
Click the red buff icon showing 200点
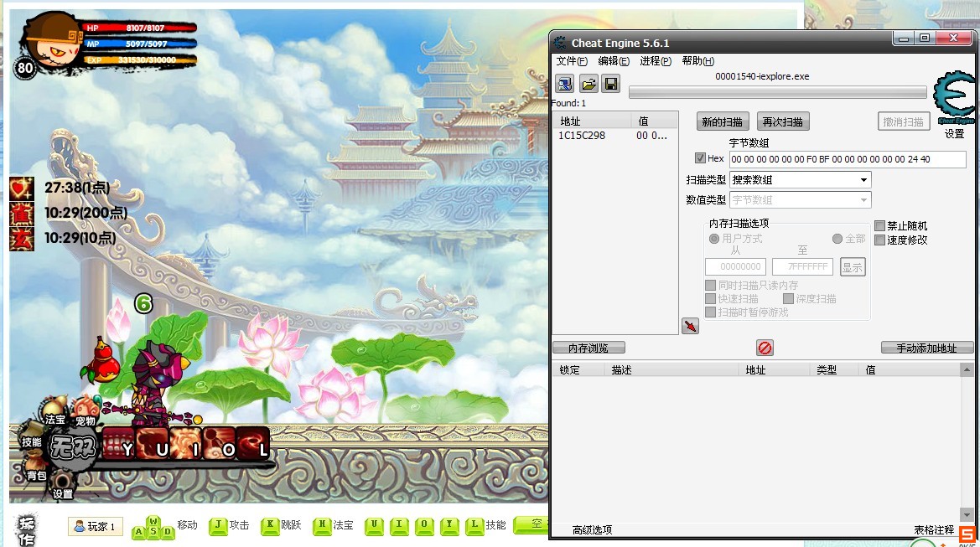21,214
